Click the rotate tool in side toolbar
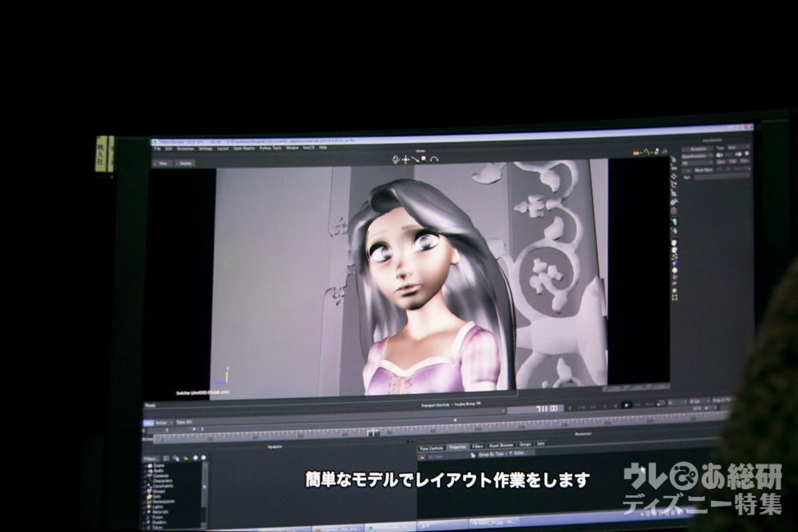Viewport: 798px width, 532px height. [x=674, y=184]
